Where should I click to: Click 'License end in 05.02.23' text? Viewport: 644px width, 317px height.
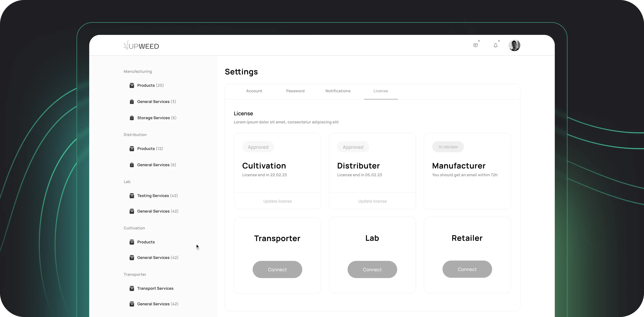359,175
